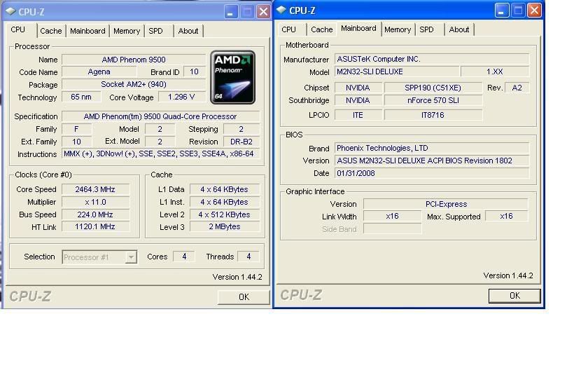Click the AMD Phenom 9500 name field
588x368 pixels.
pyautogui.click(x=134, y=60)
